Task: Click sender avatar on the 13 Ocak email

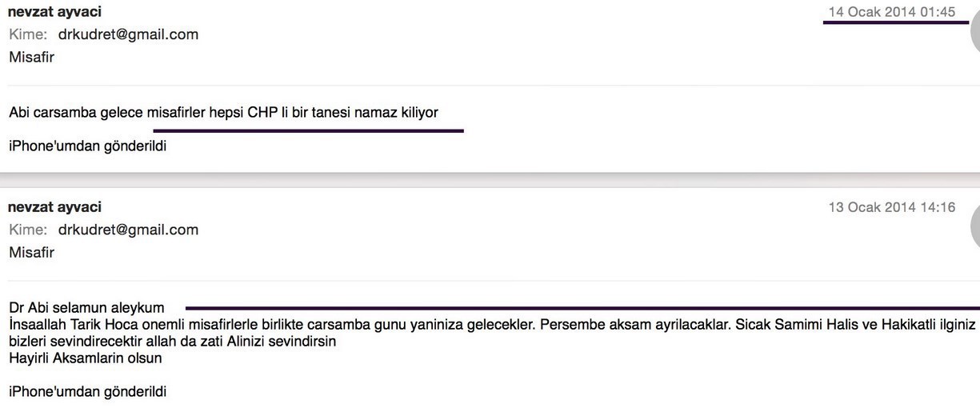Action: (x=974, y=228)
